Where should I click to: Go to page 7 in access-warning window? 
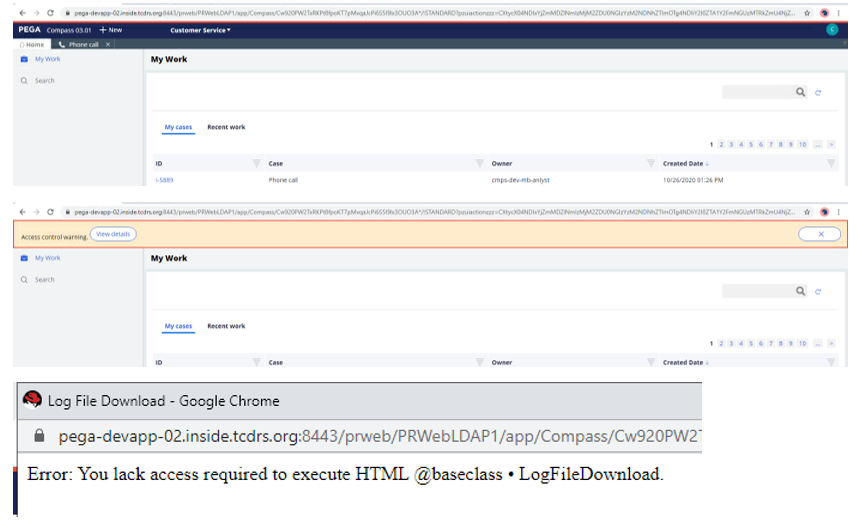click(x=771, y=343)
